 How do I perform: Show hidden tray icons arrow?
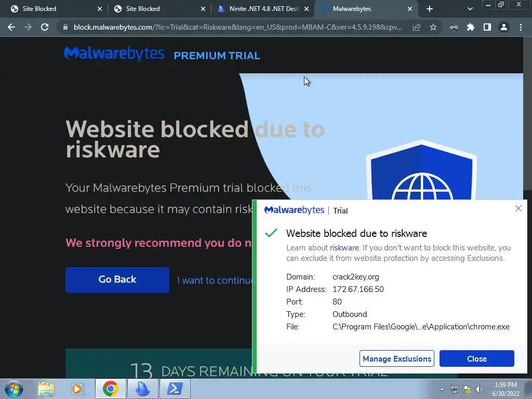(442, 389)
